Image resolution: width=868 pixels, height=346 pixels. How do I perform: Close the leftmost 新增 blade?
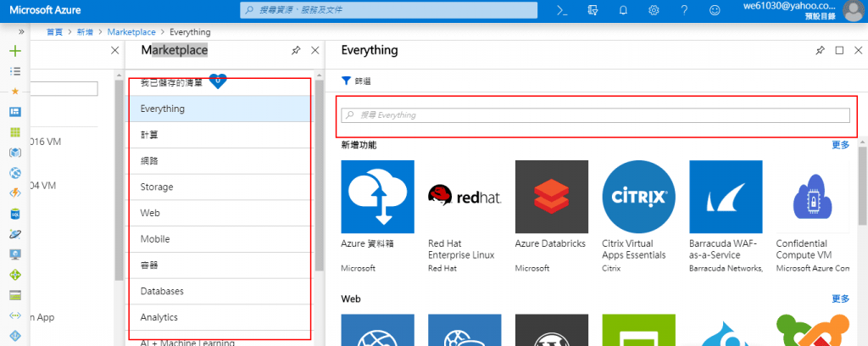pos(115,50)
